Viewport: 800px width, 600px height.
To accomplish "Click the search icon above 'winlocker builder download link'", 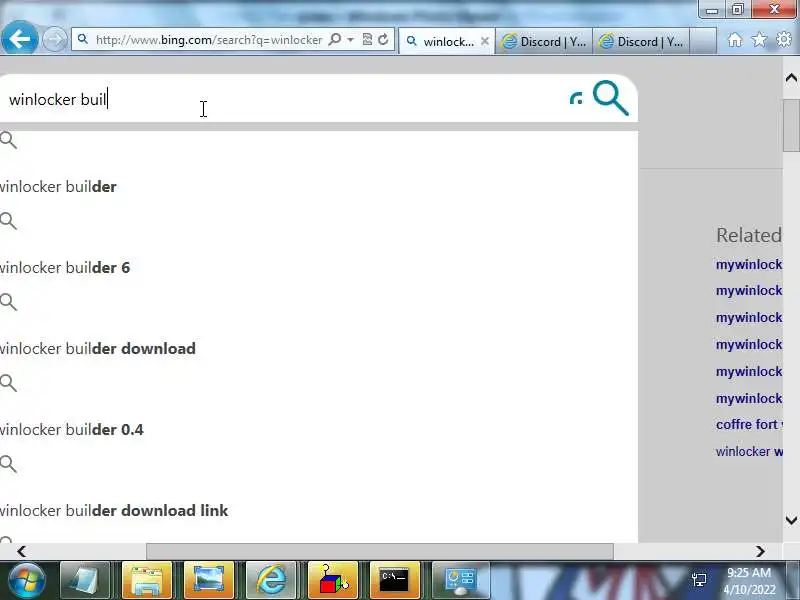I will (8, 464).
